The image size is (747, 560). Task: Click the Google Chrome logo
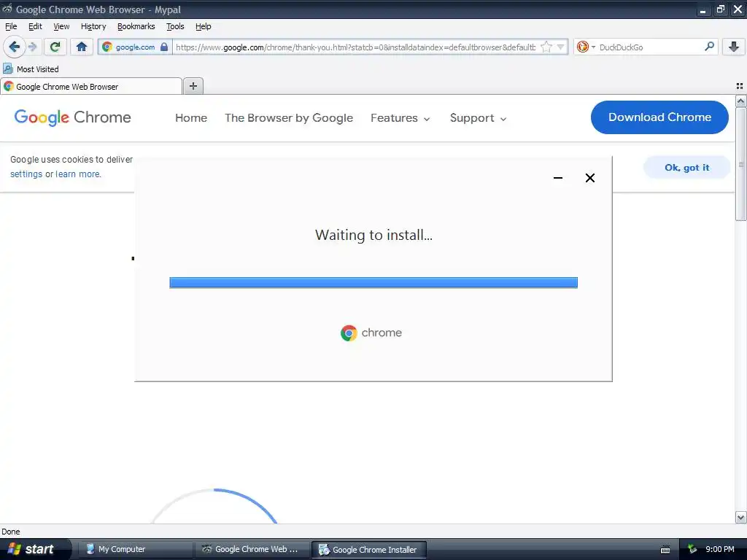point(72,117)
